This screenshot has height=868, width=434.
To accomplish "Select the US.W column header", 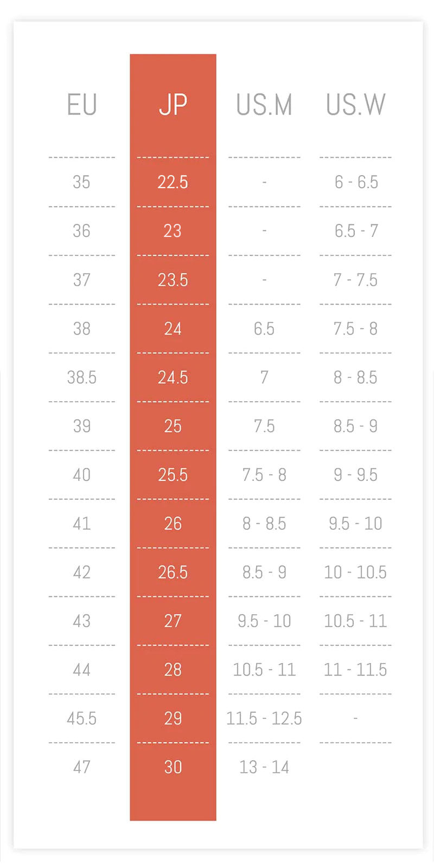I will (x=356, y=105).
